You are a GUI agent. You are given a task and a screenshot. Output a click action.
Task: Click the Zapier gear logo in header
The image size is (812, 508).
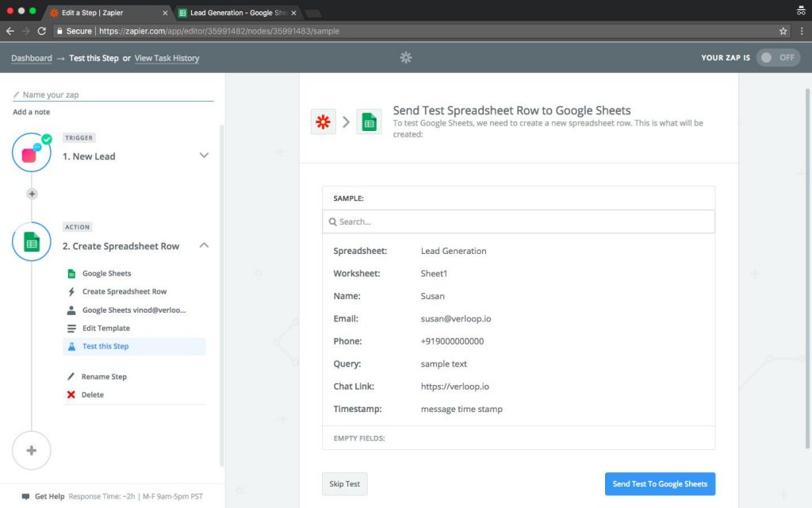click(406, 57)
